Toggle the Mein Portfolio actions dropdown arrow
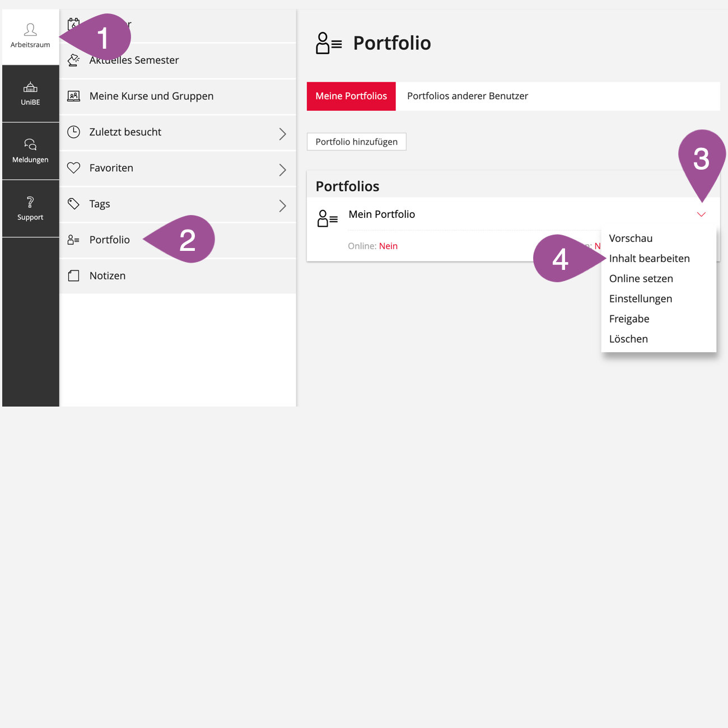Screen dimensions: 728x728 point(701,214)
